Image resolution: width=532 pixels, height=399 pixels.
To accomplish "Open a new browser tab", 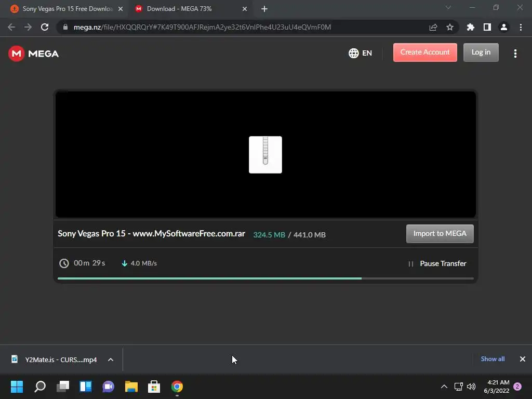I will pos(264,9).
